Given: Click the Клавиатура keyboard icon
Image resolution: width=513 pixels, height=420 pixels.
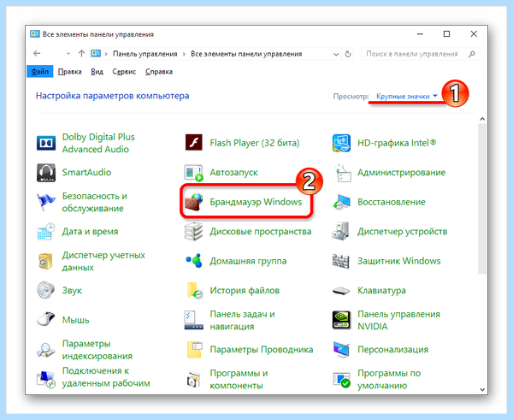Looking at the screenshot, I should (341, 291).
